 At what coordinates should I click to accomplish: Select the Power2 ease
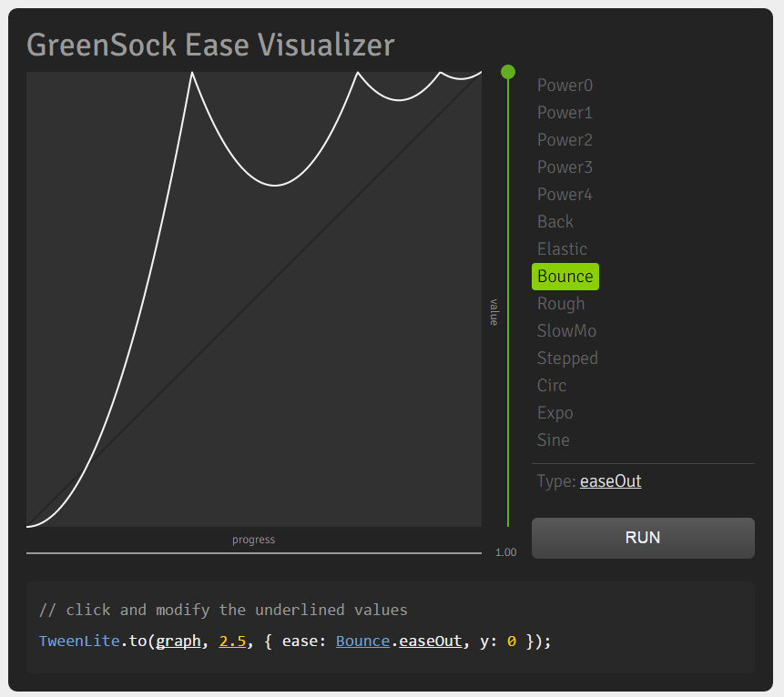[x=565, y=140]
